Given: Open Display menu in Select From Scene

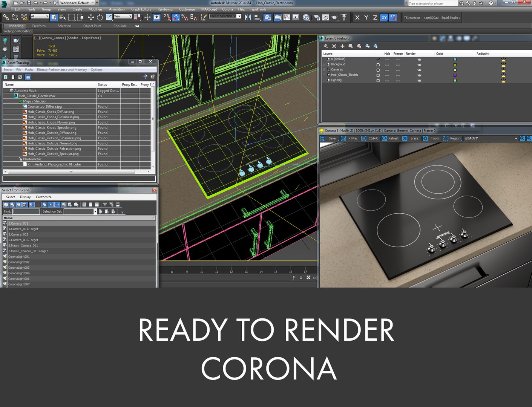Looking at the screenshot, I should [25, 197].
